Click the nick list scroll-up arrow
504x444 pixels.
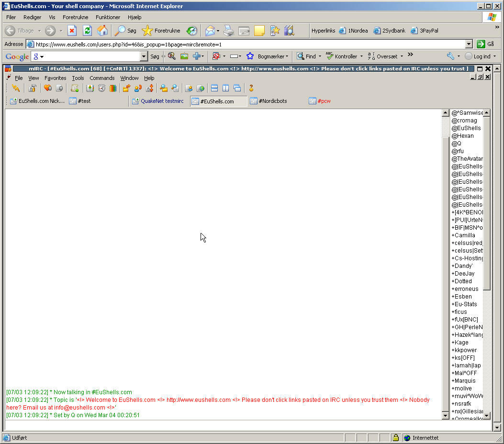click(x=487, y=113)
